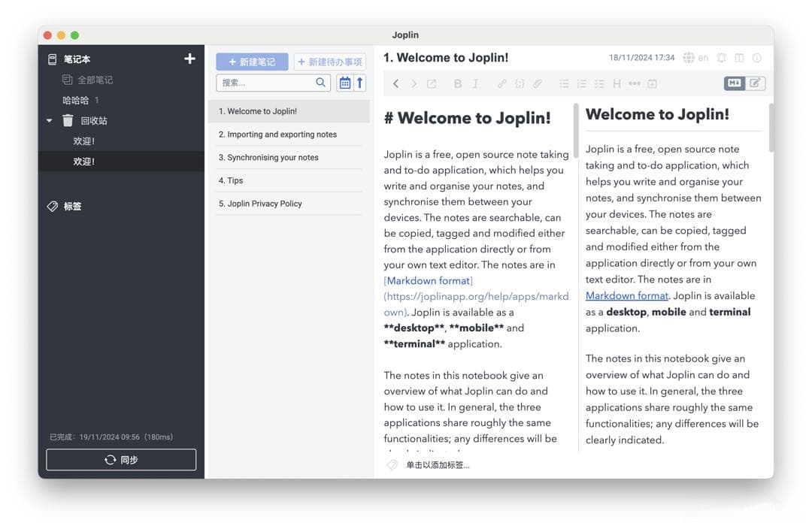The height and width of the screenshot is (529, 812).
Task: Attach a file with the paperclip icon
Action: (538, 83)
